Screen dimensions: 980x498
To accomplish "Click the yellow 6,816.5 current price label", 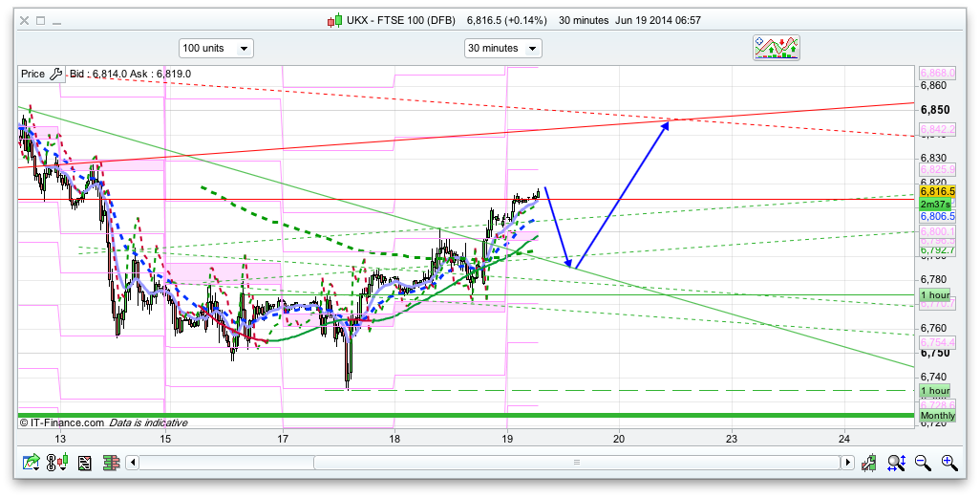I will (937, 191).
